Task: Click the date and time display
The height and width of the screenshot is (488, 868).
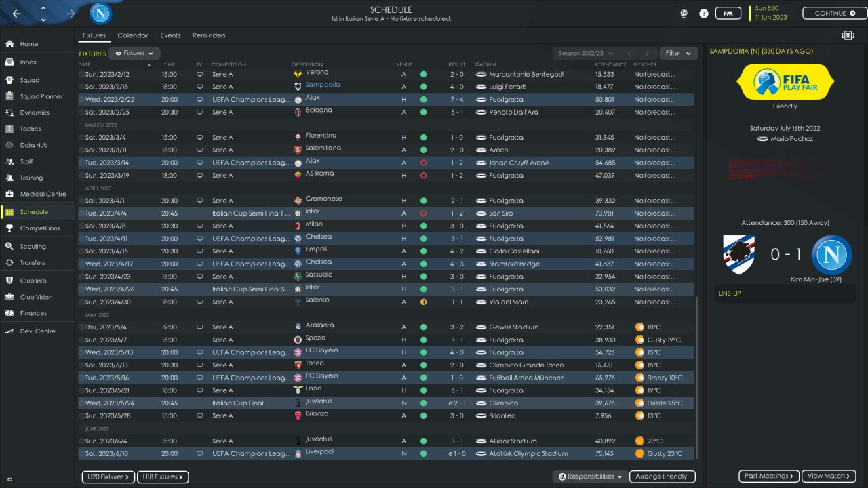Action: [x=770, y=14]
